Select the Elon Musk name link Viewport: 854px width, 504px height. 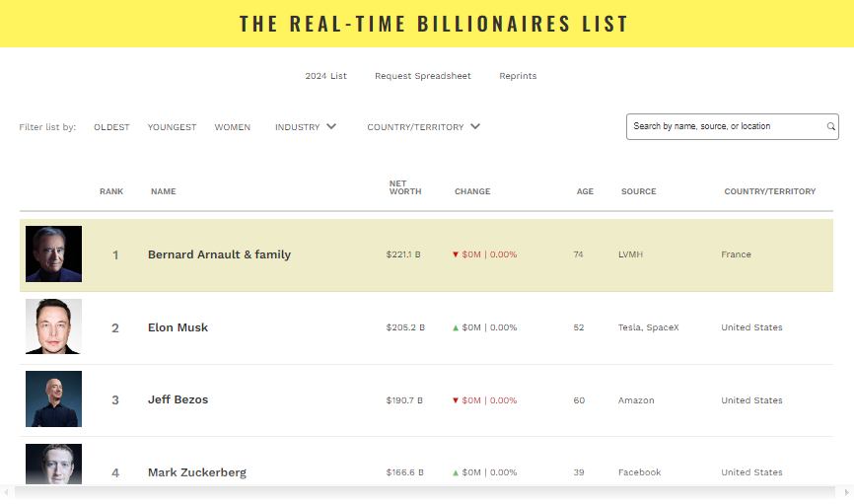pos(178,327)
